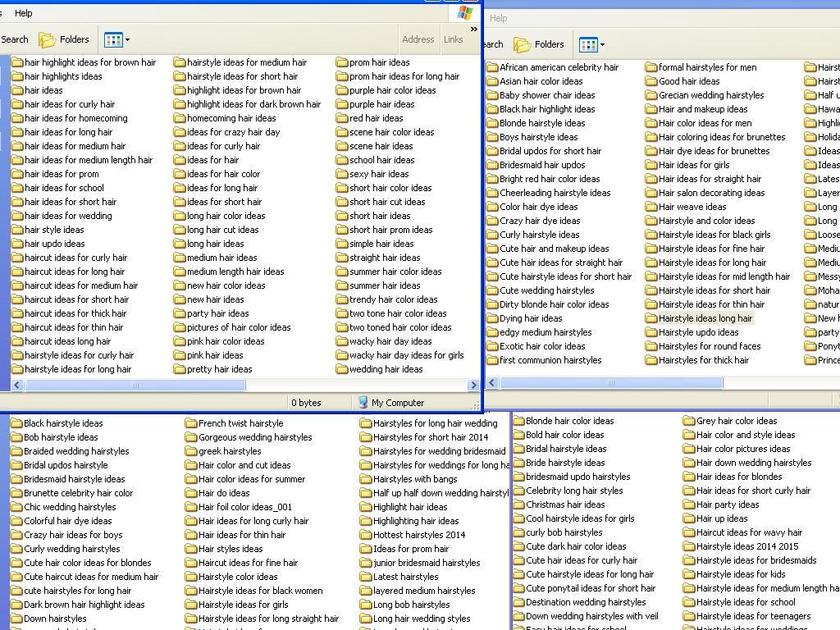Select highlighted 'Hairstyle ideas long hair' folder

[x=699, y=318]
